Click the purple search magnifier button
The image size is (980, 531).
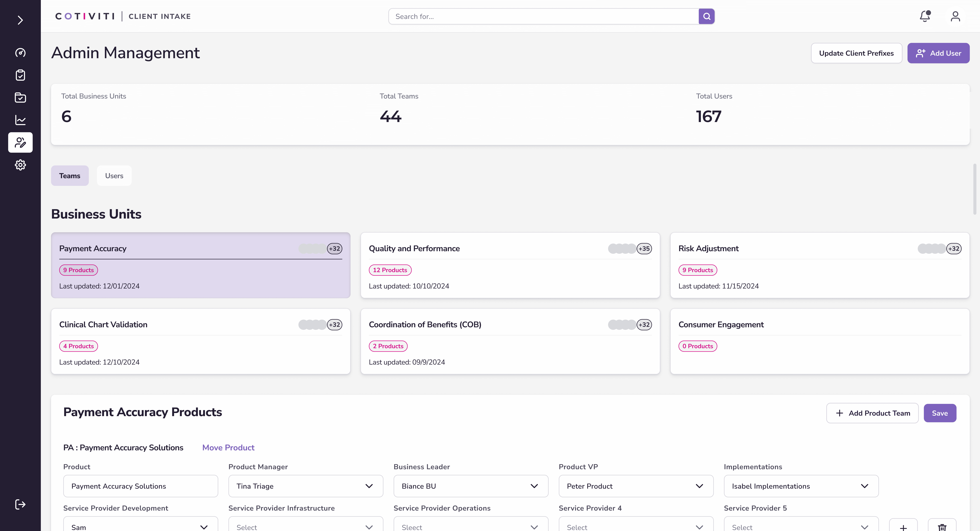click(x=706, y=16)
